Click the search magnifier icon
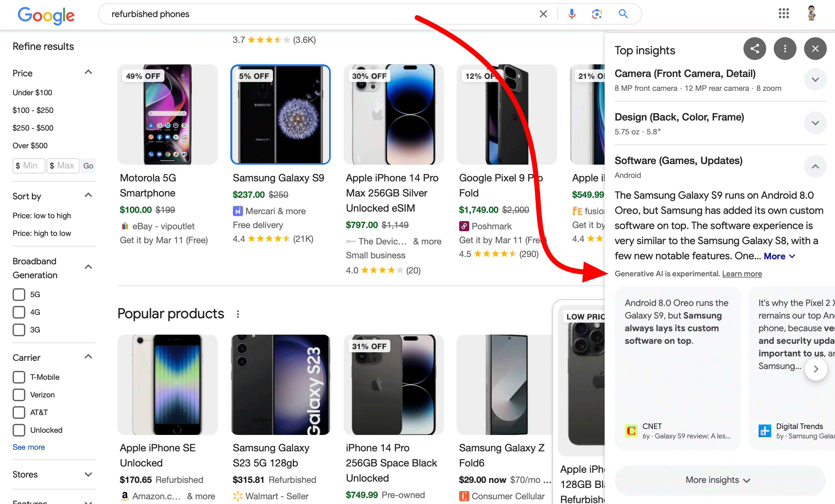 click(624, 14)
